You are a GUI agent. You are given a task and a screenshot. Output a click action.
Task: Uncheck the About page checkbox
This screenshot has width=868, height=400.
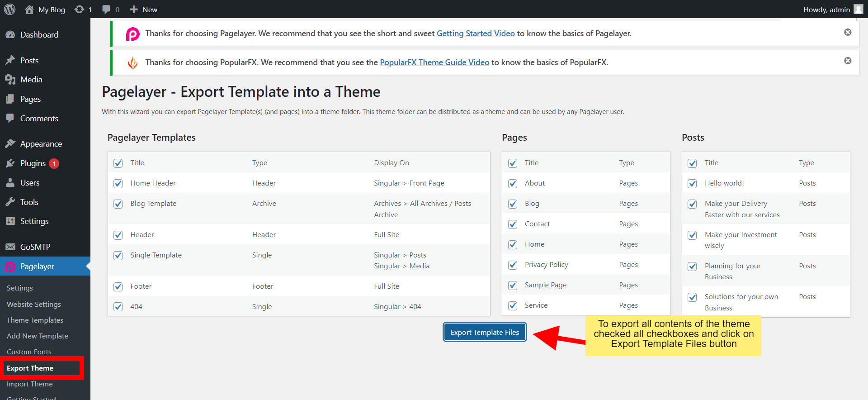(513, 184)
